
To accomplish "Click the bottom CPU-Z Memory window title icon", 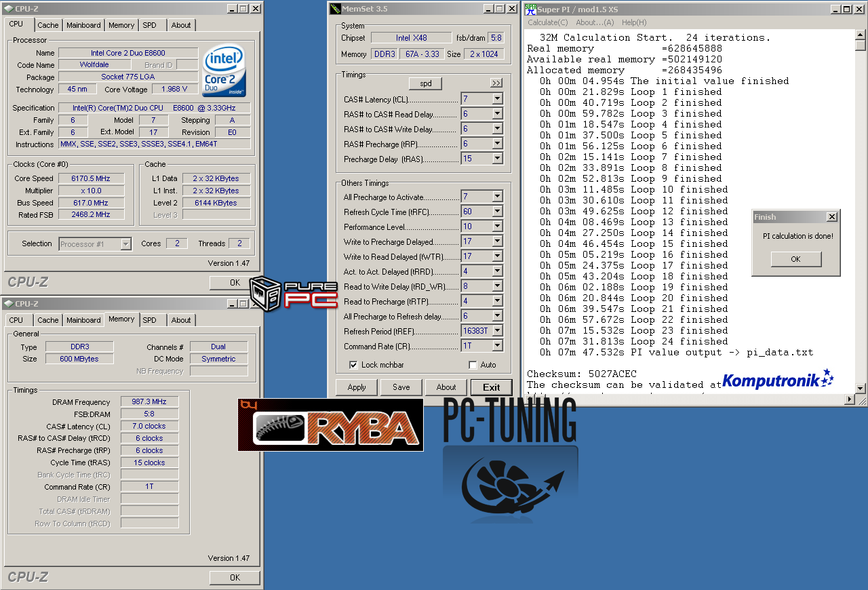I will pos(8,304).
